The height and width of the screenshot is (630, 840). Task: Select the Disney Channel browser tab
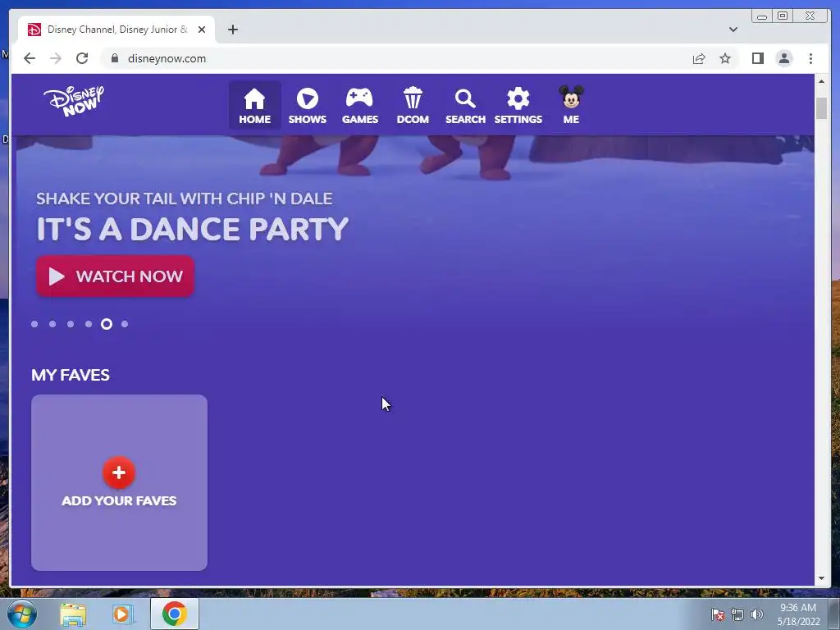116,30
